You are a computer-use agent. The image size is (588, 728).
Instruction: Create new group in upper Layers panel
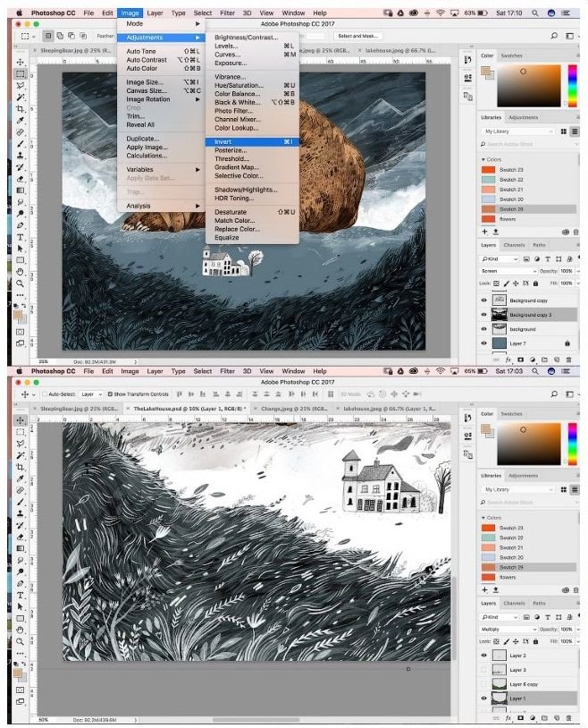(x=544, y=360)
